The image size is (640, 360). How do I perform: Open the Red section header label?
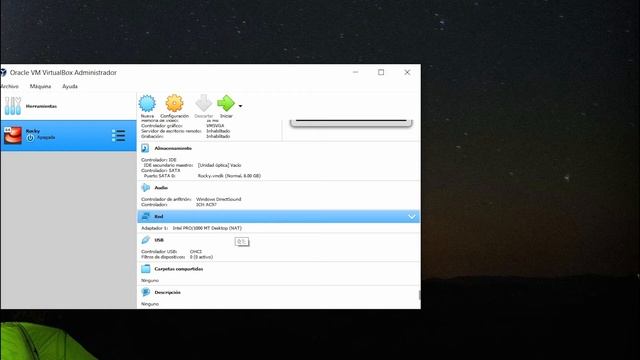(159, 217)
